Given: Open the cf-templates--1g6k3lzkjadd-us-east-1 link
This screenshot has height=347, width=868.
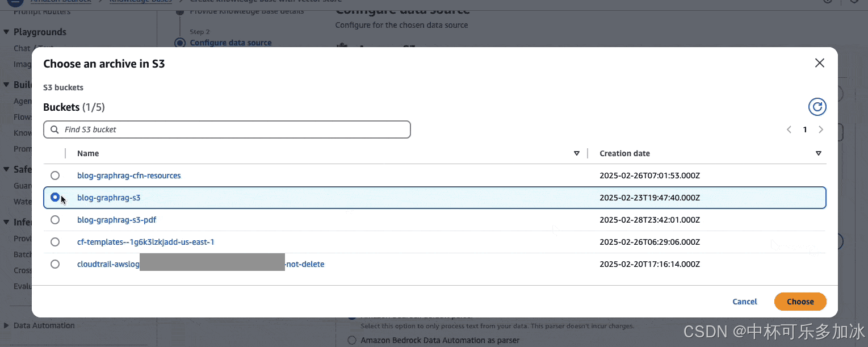Looking at the screenshot, I should [x=145, y=242].
